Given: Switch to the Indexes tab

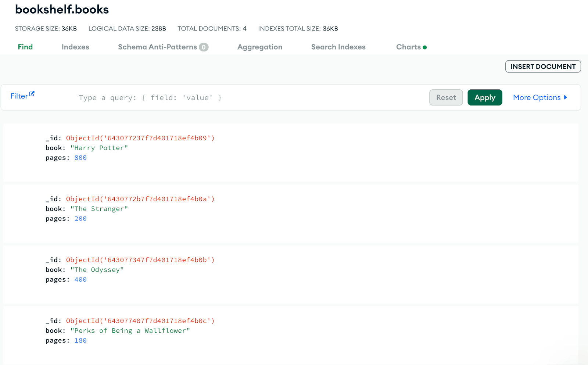Looking at the screenshot, I should 75,47.
